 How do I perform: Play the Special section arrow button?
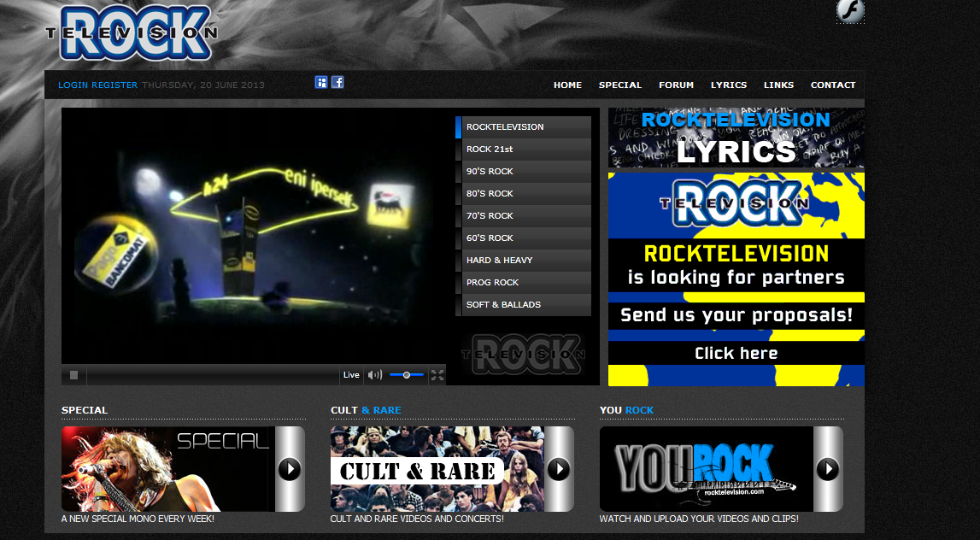tap(290, 469)
